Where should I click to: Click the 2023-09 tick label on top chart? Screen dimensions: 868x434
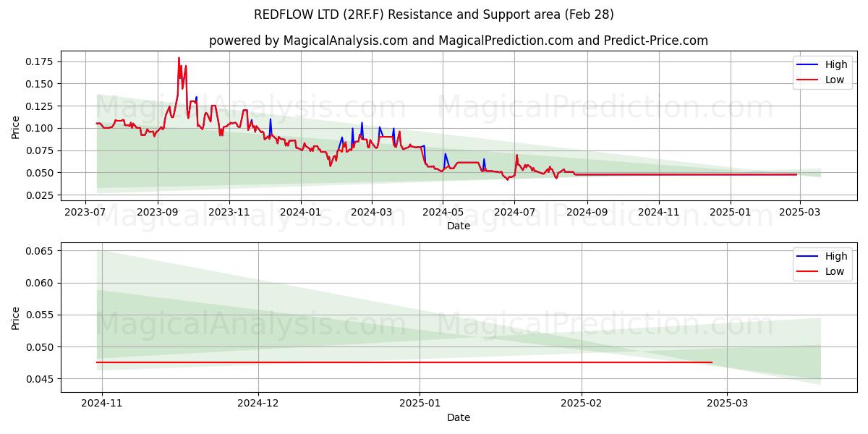click(x=158, y=212)
